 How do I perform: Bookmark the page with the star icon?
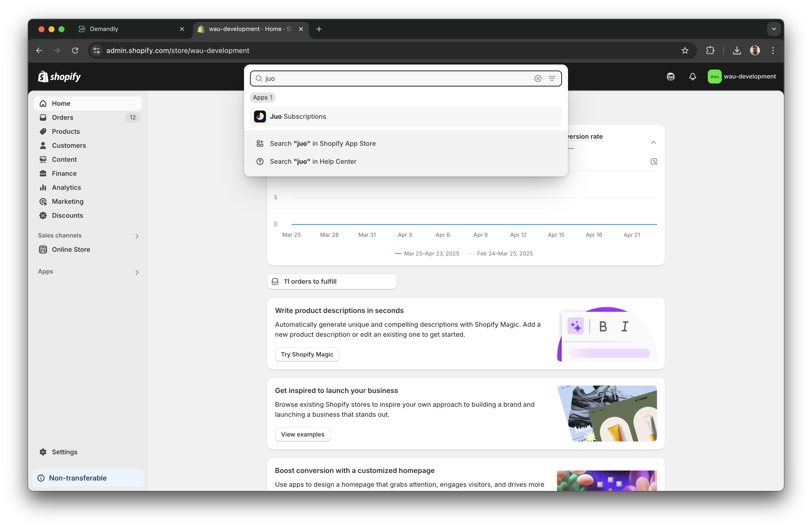685,50
